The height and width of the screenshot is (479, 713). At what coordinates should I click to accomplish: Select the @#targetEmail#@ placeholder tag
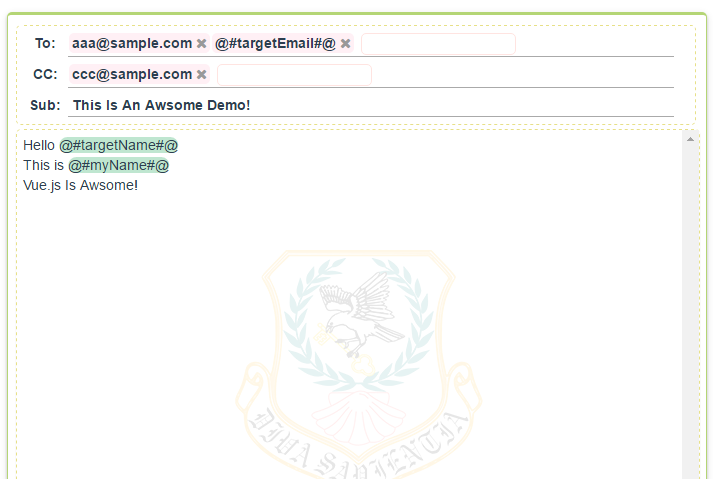point(275,44)
